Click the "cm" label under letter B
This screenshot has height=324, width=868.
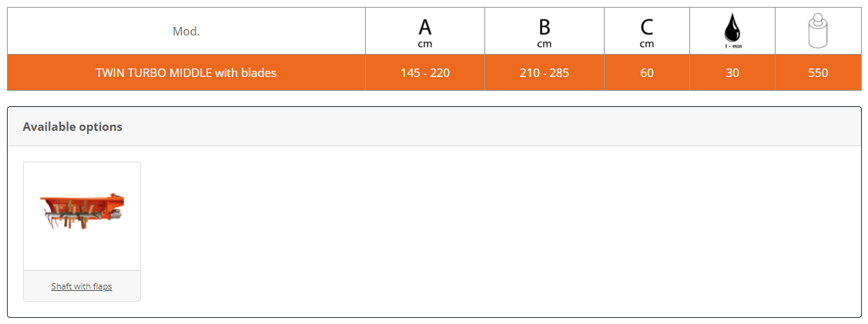[x=545, y=44]
